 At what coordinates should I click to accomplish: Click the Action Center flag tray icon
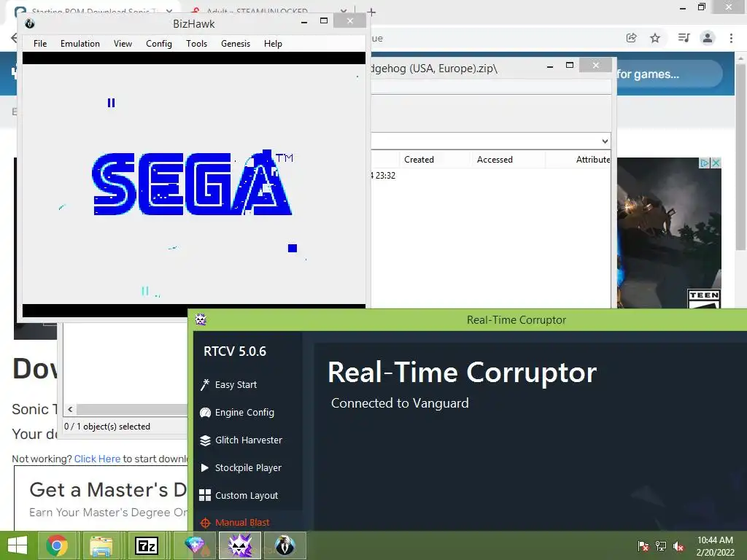click(643, 545)
